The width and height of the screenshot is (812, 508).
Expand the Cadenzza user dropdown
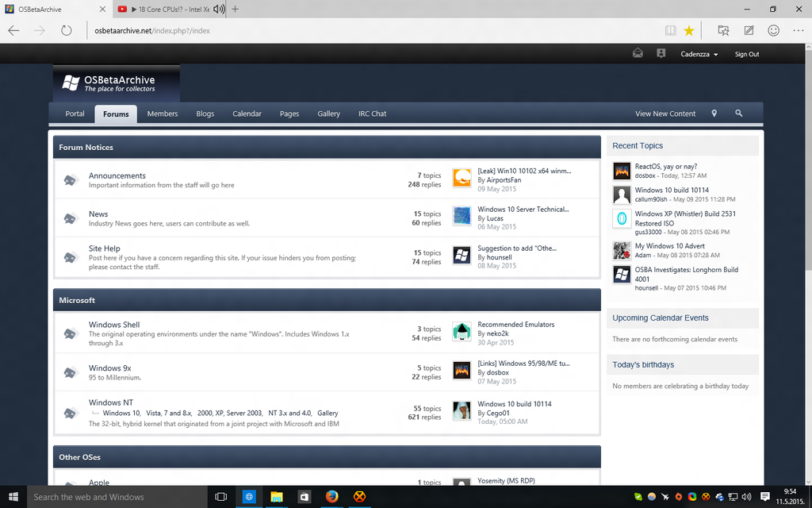(699, 54)
